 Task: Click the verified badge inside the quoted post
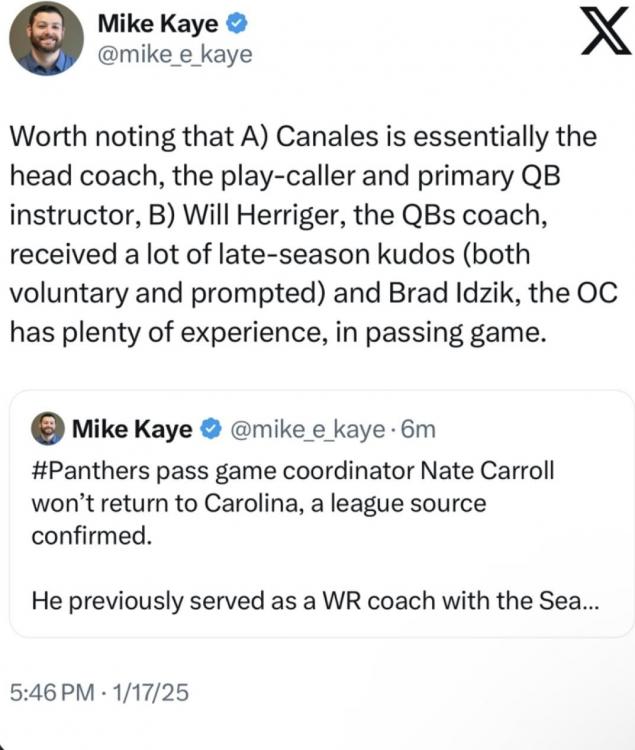point(210,429)
